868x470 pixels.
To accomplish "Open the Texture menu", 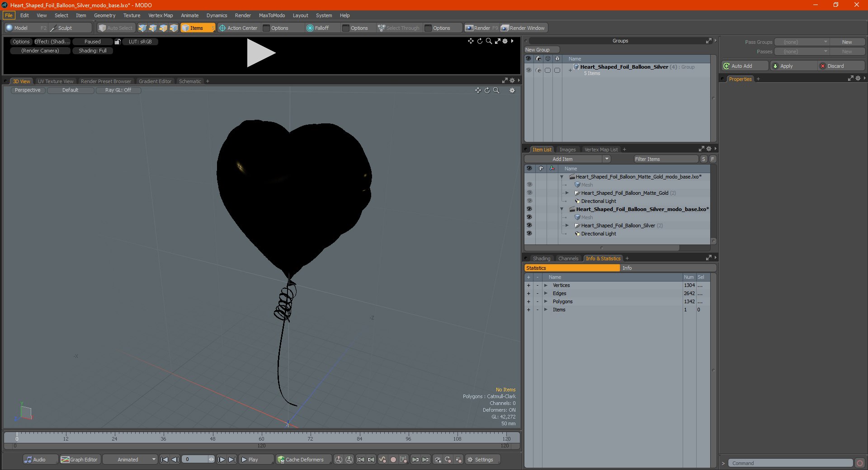I will [x=132, y=15].
